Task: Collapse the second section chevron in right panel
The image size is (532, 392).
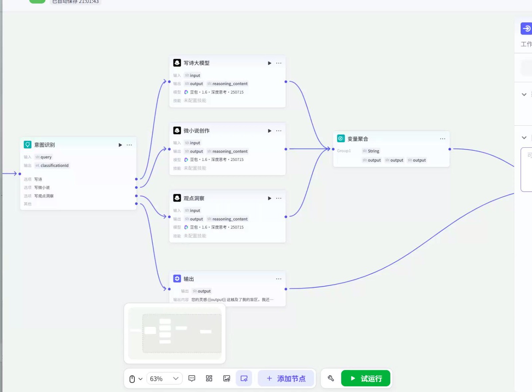Action: 524,138
